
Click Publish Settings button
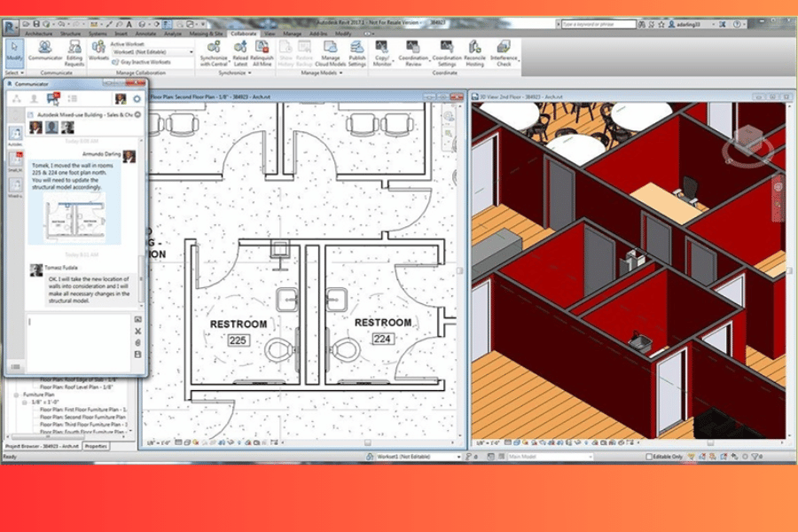[356, 51]
